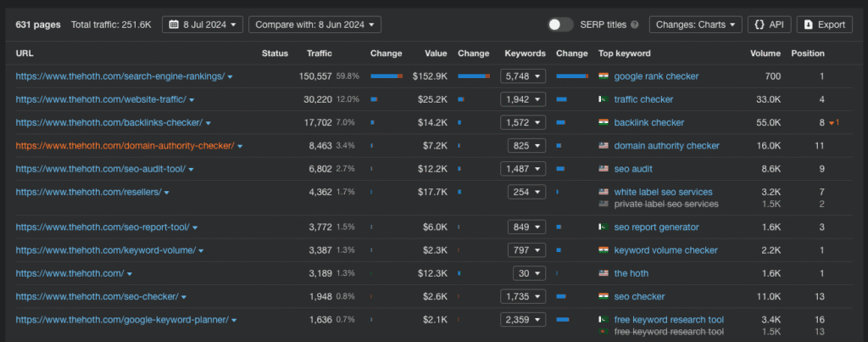Image resolution: width=868 pixels, height=342 pixels.
Task: Click the India flag next to google rank checker
Action: click(x=604, y=76)
